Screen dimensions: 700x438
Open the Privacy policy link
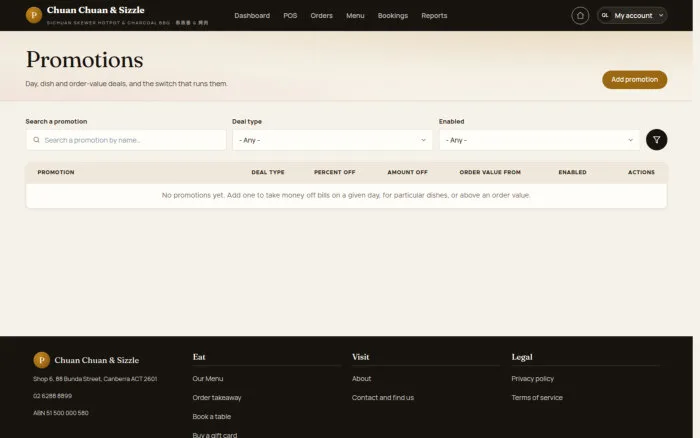(533, 379)
